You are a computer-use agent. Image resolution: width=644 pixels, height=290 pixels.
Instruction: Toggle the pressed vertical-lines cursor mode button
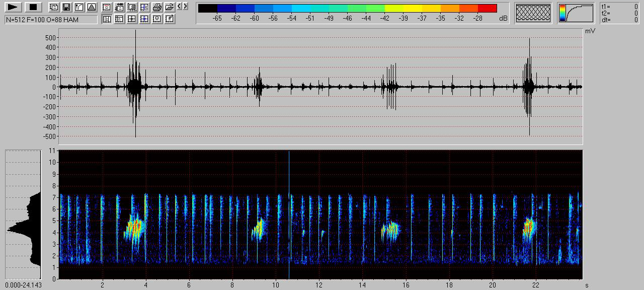point(107,19)
